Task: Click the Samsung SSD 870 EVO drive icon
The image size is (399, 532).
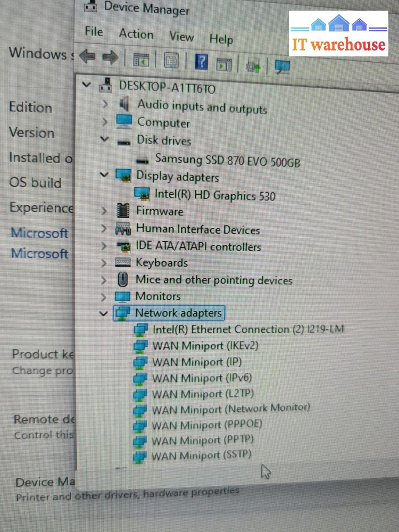Action: click(142, 160)
